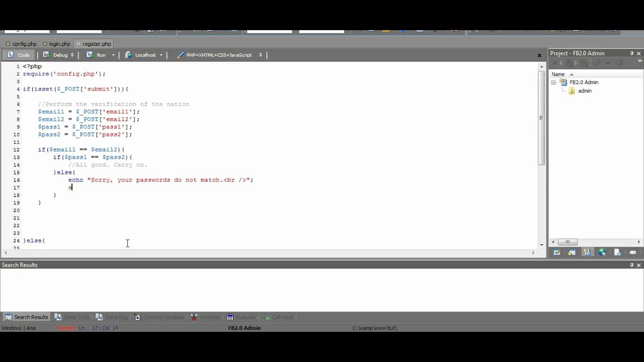
Task: Pin the Search Results panel
Action: (632, 265)
